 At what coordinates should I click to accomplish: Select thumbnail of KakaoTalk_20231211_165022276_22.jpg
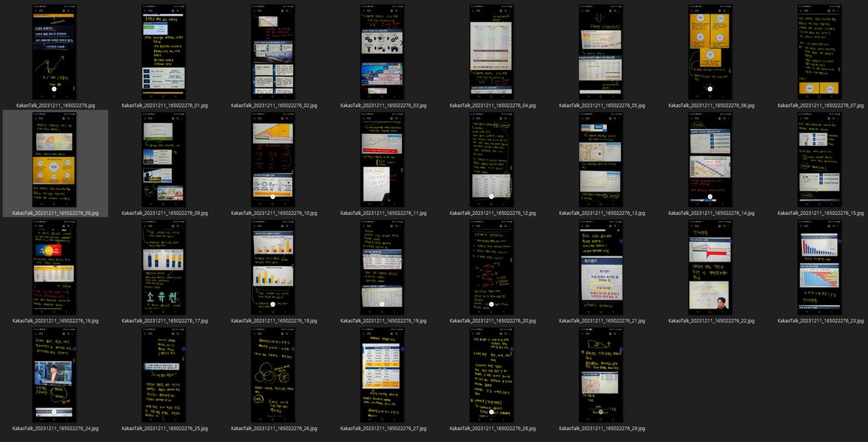pyautogui.click(x=710, y=267)
